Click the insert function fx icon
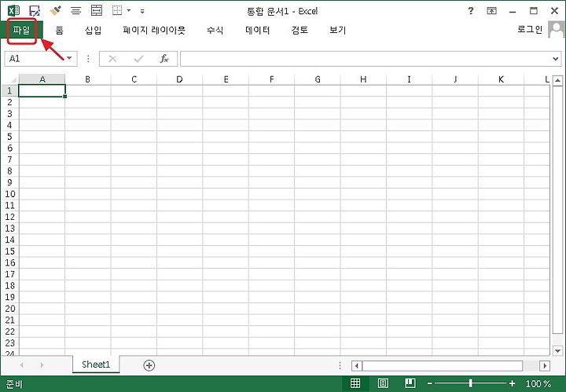566x392 pixels. 164,59
